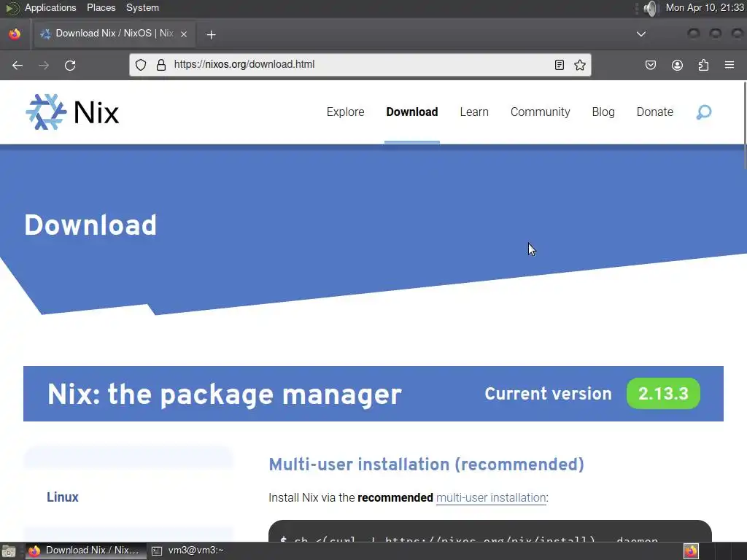Image resolution: width=747 pixels, height=560 pixels.
Task: Open the Donate nav item
Action: [655, 112]
